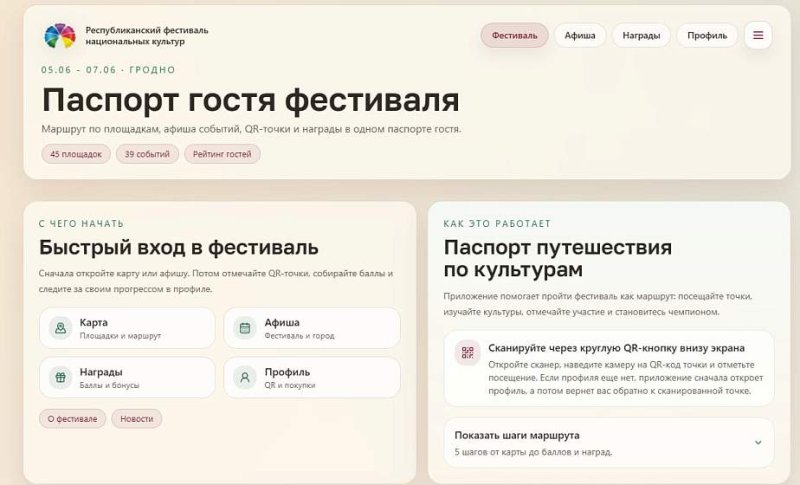Click the date line 05.06 - 07.06 · ГРОДНО

pyautogui.click(x=108, y=70)
